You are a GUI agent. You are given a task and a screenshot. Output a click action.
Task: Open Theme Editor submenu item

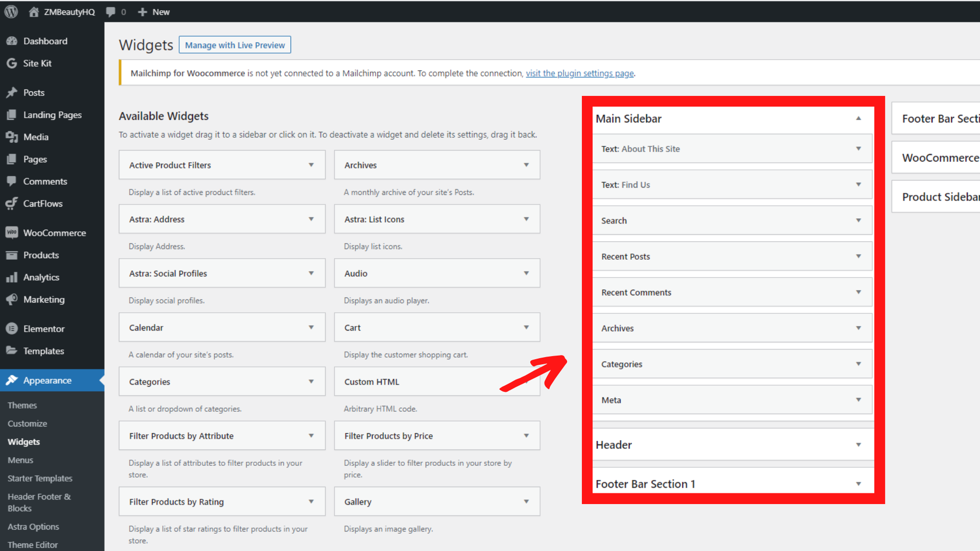[x=33, y=544]
